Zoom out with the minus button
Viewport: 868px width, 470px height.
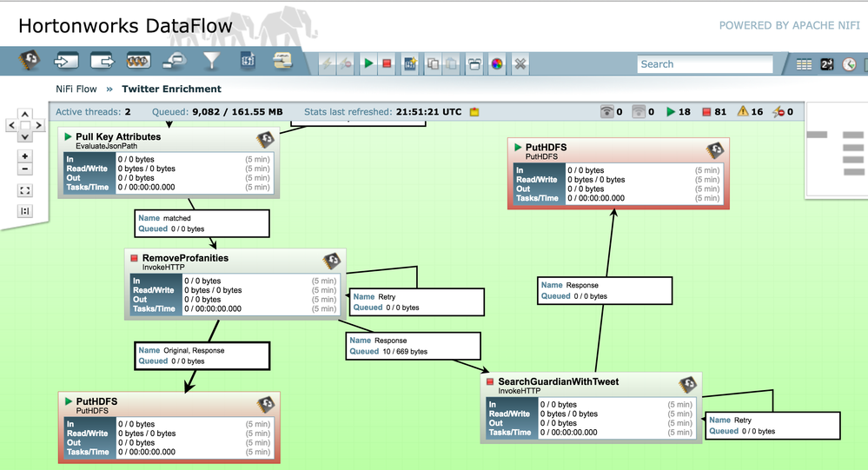tap(24, 169)
